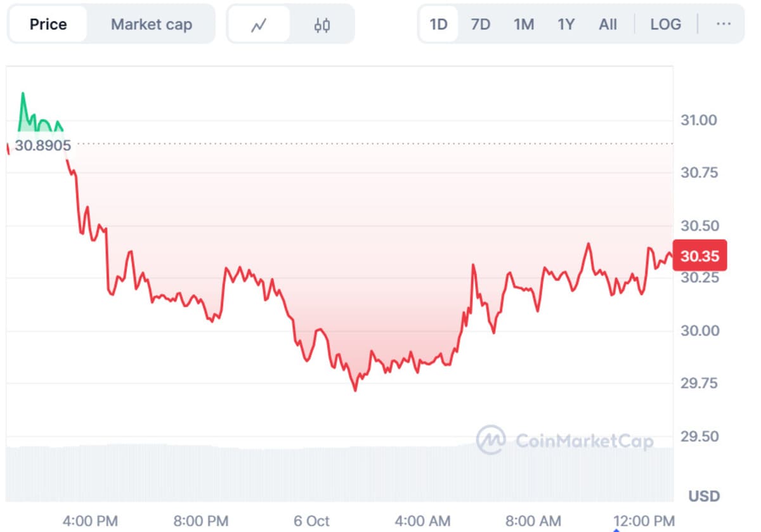Image resolution: width=761 pixels, height=532 pixels.
Task: Choose the 1M time range
Action: click(x=523, y=24)
